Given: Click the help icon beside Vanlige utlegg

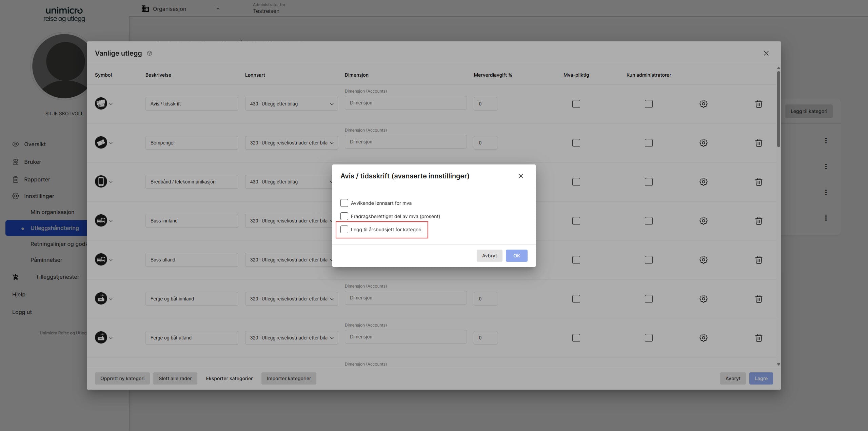Looking at the screenshot, I should (x=150, y=53).
